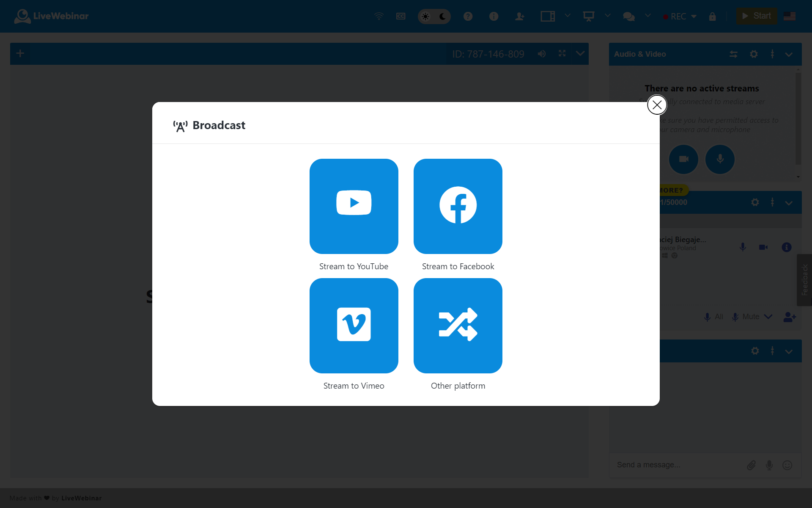Screen dimensions: 812x508
Task: Open the language flag menu
Action: (789, 16)
